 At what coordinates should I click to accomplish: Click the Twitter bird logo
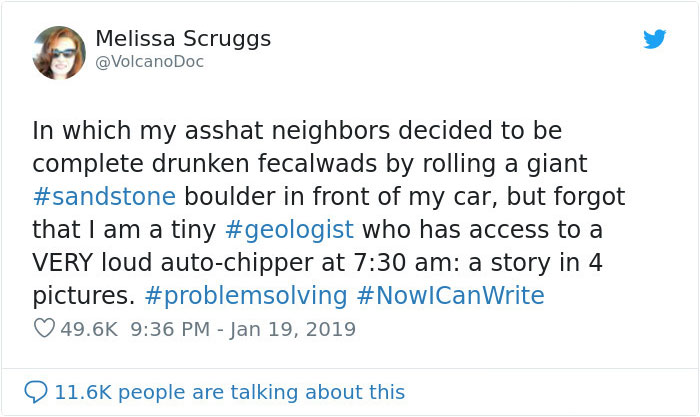click(654, 39)
